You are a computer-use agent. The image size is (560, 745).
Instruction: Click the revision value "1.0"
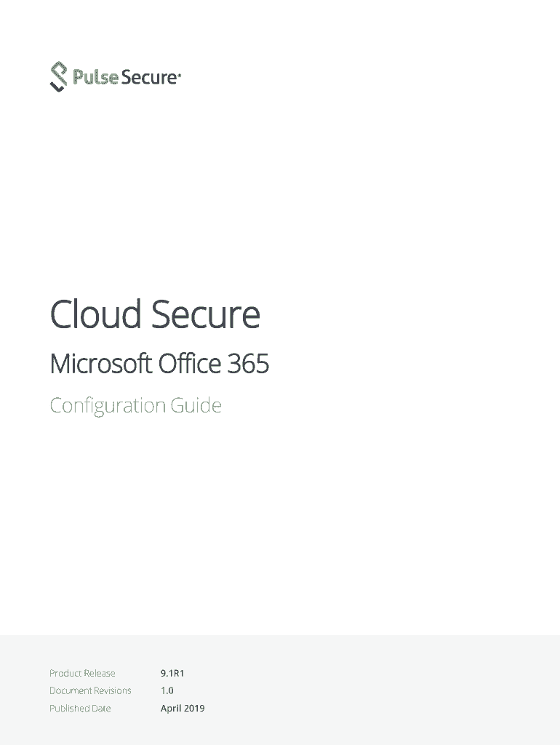pyautogui.click(x=167, y=690)
